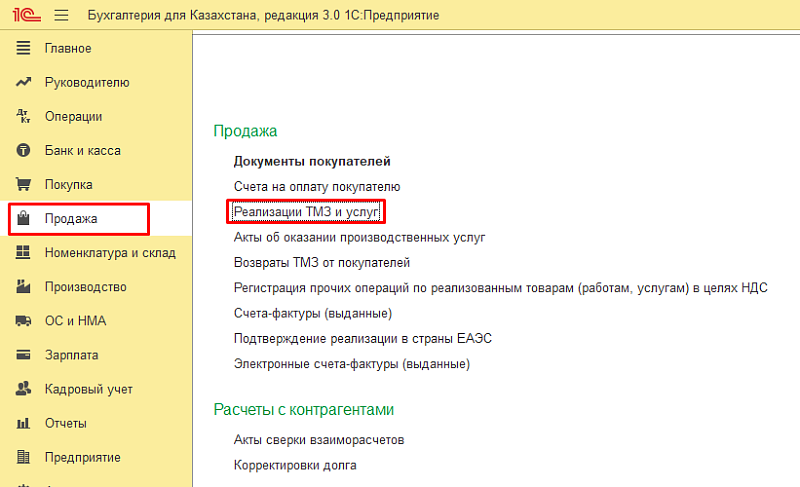Open the Зарплата section
Viewport: 800px width, 487px height.
click(x=71, y=355)
